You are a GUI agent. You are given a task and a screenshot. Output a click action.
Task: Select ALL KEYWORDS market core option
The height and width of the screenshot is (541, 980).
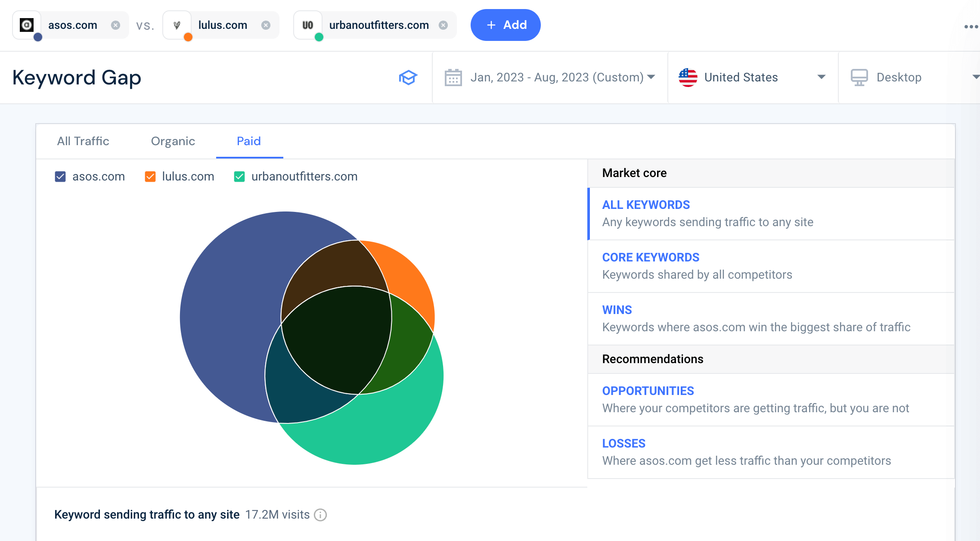click(771, 214)
